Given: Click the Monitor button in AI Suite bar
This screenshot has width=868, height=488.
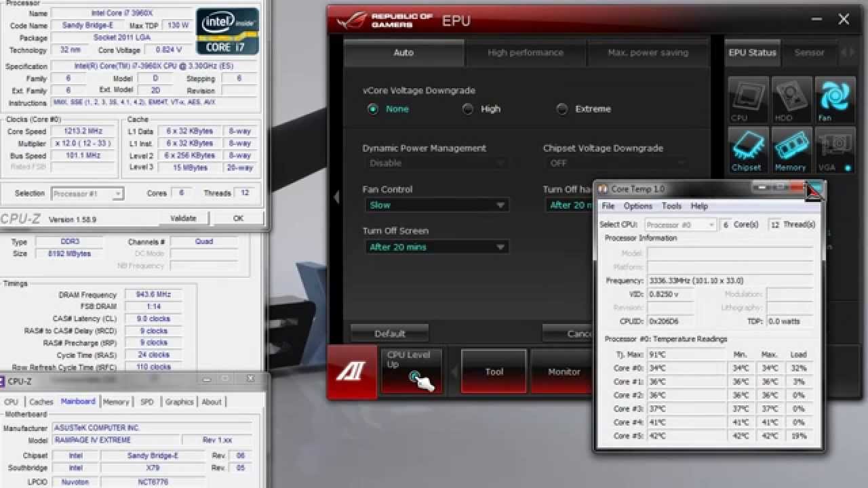Looking at the screenshot, I should pyautogui.click(x=562, y=371).
